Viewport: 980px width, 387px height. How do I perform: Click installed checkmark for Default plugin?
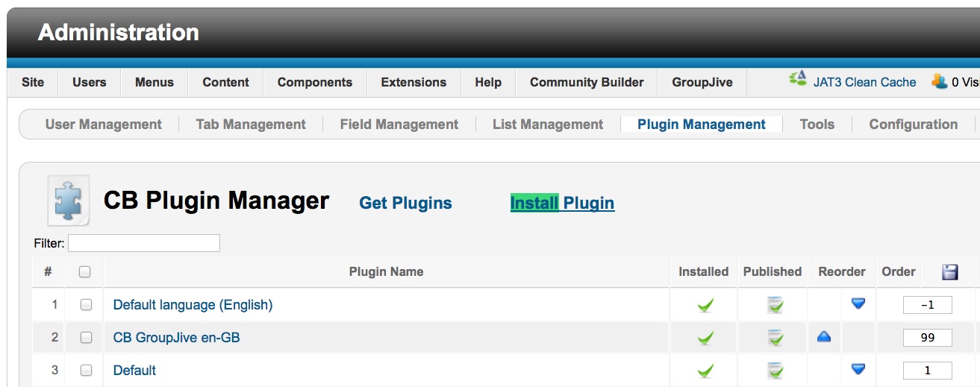pos(705,371)
